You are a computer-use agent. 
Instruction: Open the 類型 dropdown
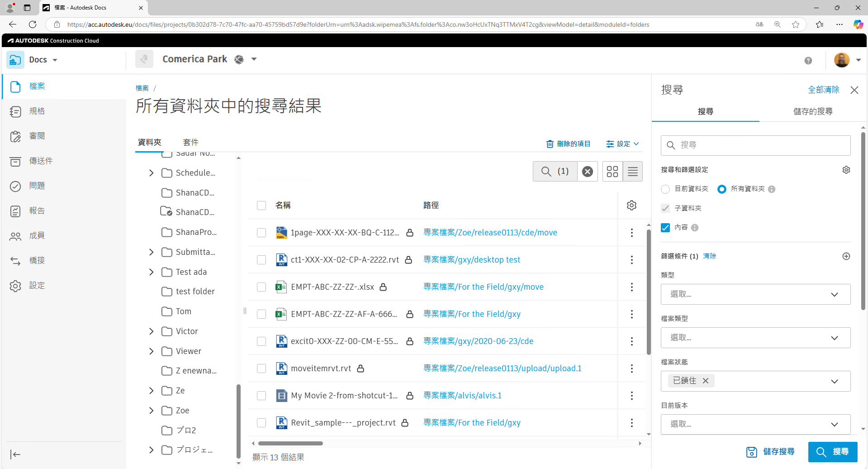755,294
